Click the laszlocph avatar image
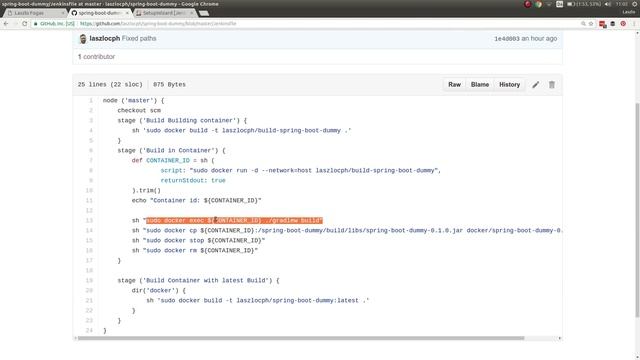The width and height of the screenshot is (640, 360). (x=83, y=39)
